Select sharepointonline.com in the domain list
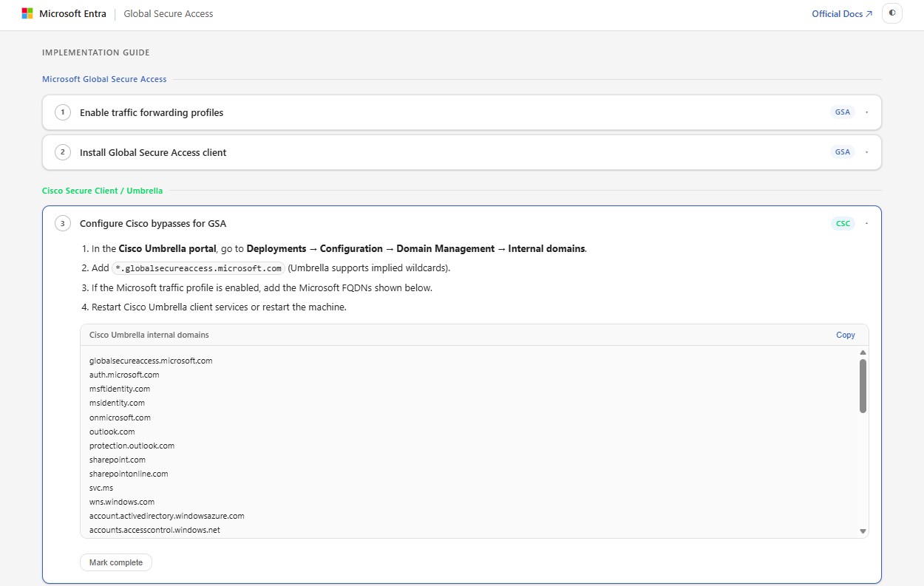The height and width of the screenshot is (586, 924). tap(129, 474)
